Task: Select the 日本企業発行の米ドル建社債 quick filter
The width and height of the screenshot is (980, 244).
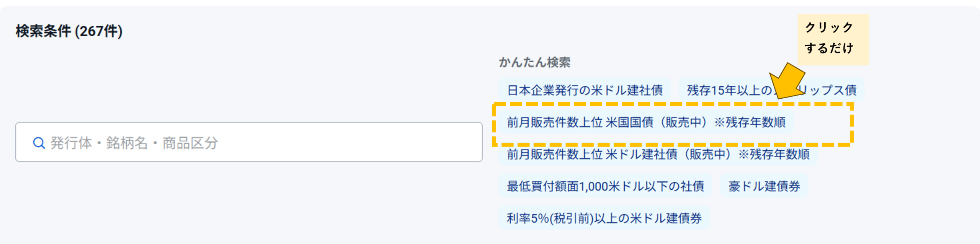Action: 585,90
